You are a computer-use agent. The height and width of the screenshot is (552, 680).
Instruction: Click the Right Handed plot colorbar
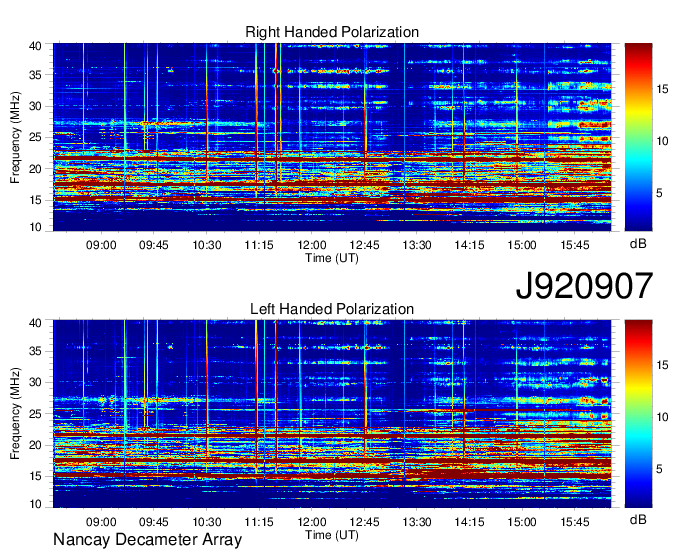click(x=638, y=137)
